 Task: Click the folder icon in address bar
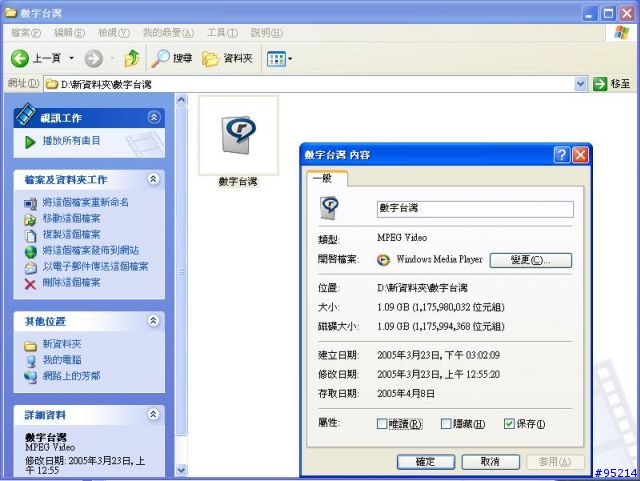51,84
